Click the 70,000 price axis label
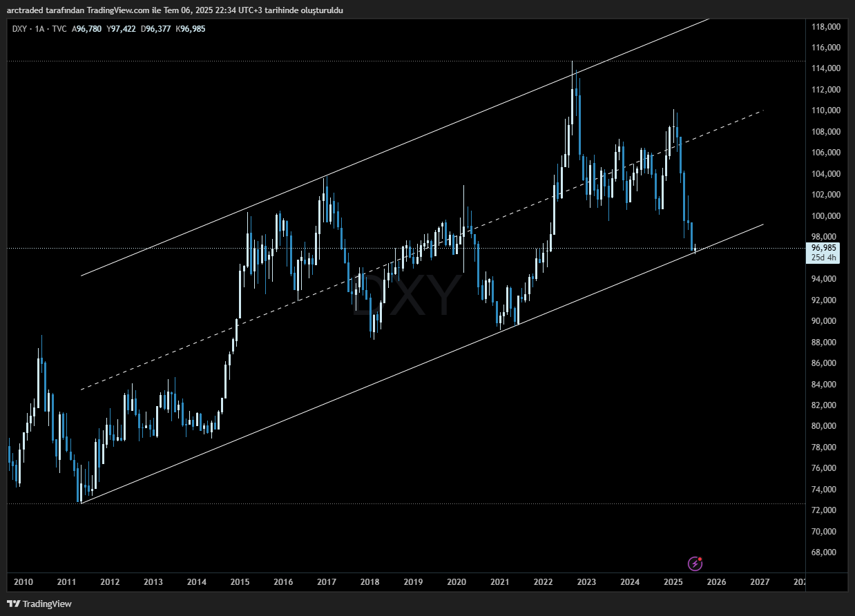This screenshot has width=855, height=616. pos(825,532)
